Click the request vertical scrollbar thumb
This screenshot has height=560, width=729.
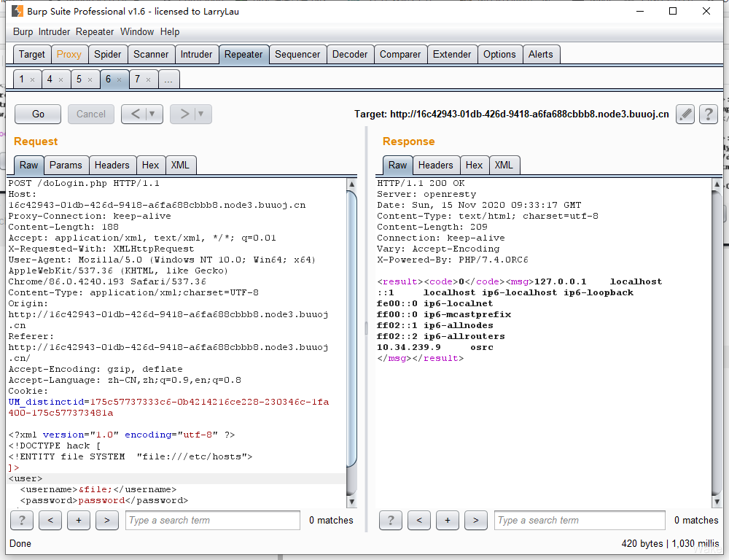coord(352,328)
